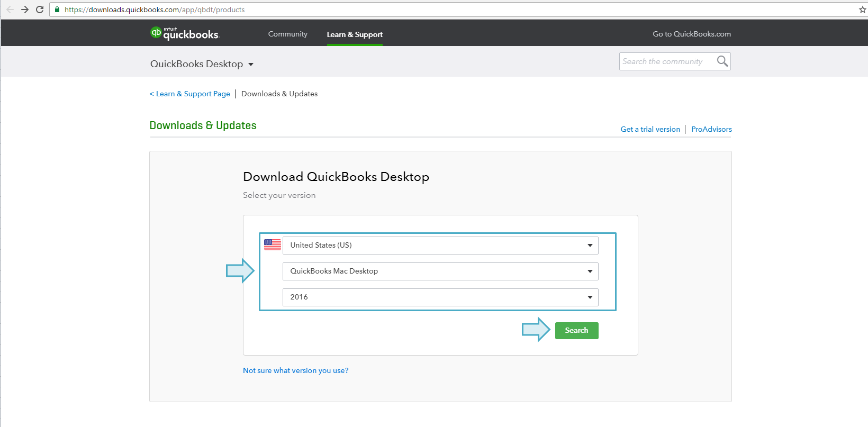Go to QuickBooks.com link
This screenshot has width=868, height=427.
tap(692, 34)
